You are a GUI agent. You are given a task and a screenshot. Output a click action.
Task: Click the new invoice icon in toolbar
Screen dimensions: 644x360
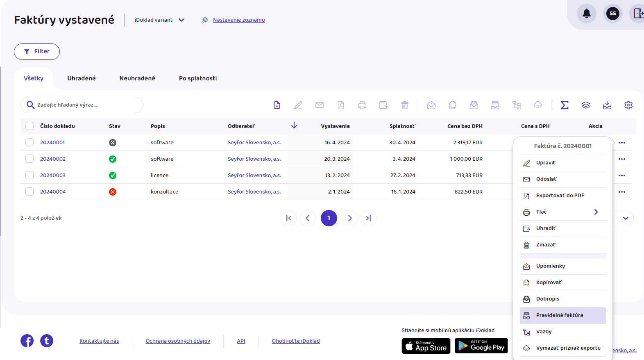[277, 105]
